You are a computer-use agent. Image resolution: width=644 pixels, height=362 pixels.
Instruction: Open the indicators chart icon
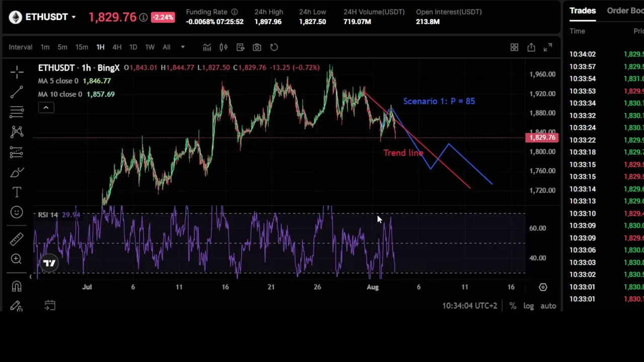[x=207, y=47]
